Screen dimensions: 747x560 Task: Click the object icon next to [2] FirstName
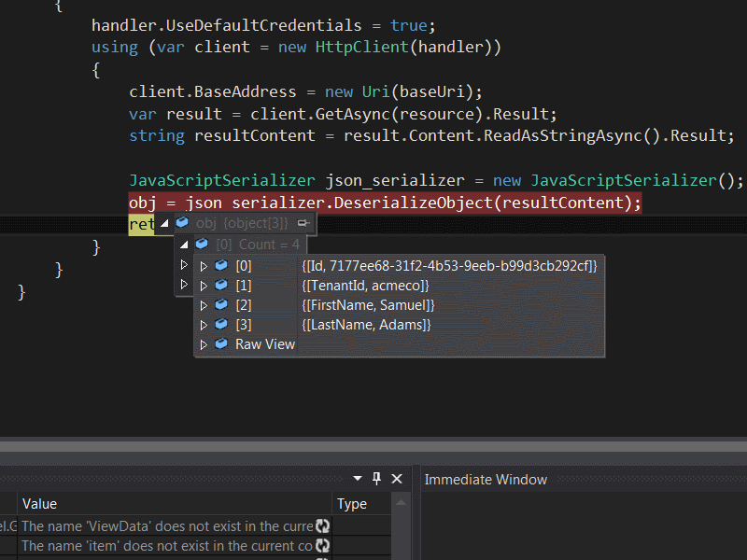click(x=220, y=304)
